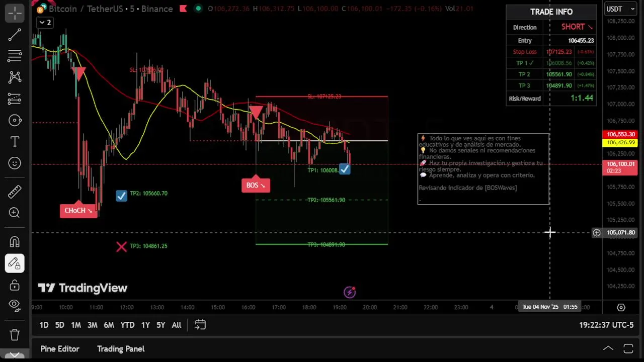
Task: Select the Text annotation tool
Action: (x=15, y=142)
